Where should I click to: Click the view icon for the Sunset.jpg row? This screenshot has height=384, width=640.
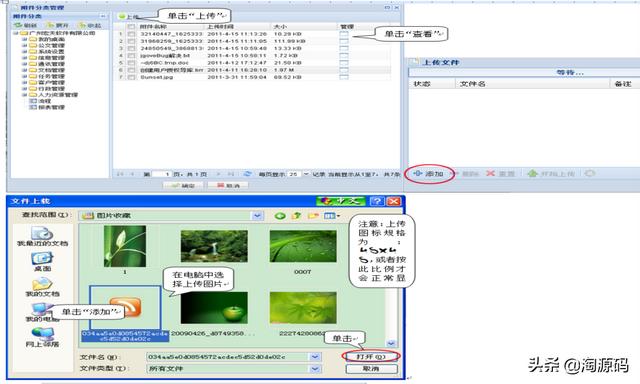point(344,77)
